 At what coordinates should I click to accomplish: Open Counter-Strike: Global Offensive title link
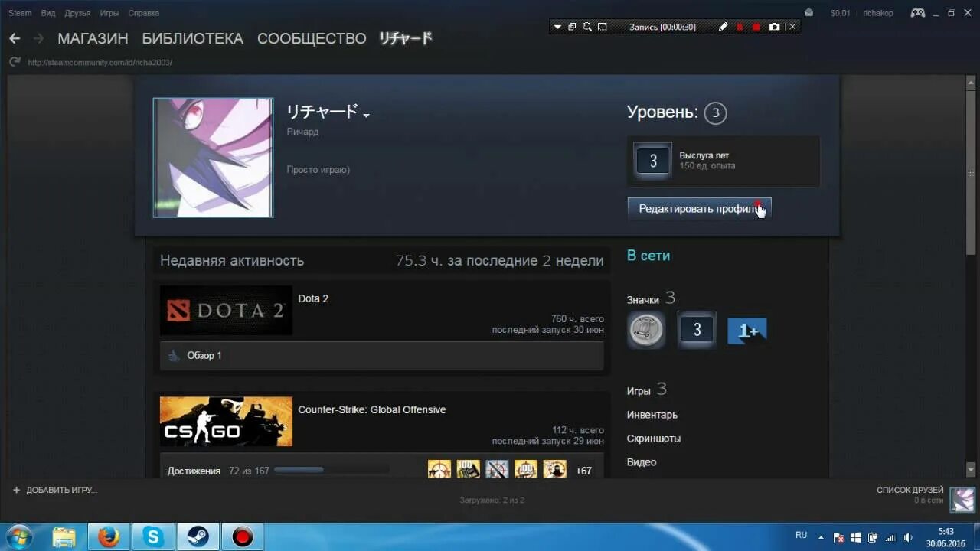click(371, 409)
